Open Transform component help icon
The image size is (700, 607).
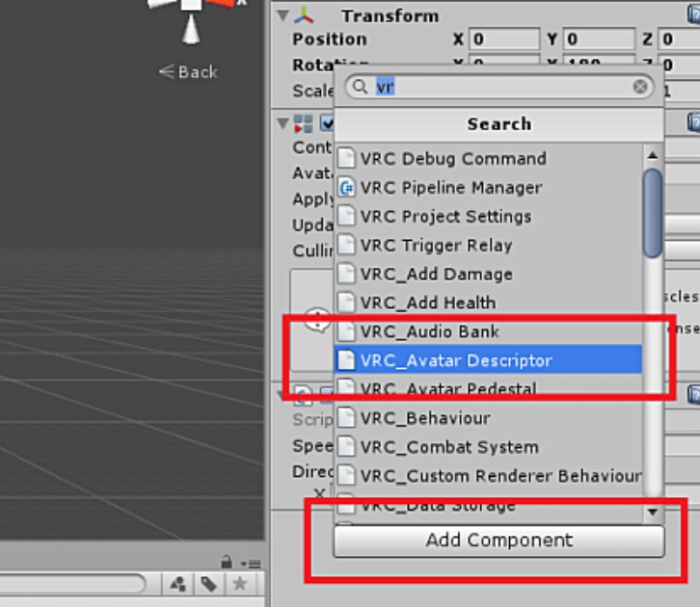click(694, 13)
